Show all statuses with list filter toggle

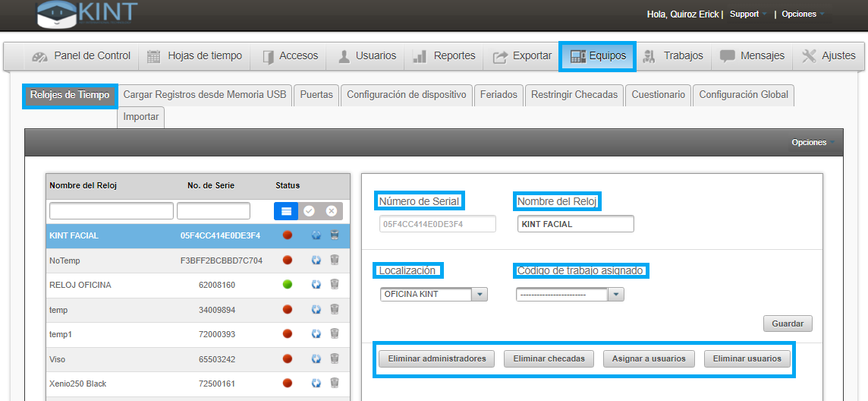[285, 211]
